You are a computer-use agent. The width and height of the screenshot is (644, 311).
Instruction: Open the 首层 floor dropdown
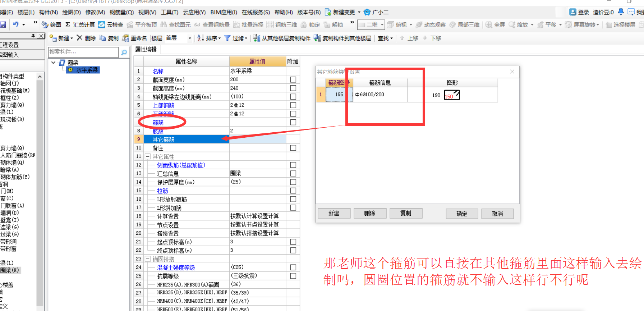190,38
